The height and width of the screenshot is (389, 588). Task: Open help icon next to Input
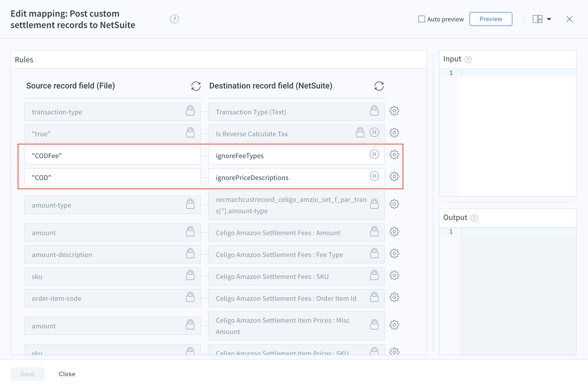(x=468, y=59)
